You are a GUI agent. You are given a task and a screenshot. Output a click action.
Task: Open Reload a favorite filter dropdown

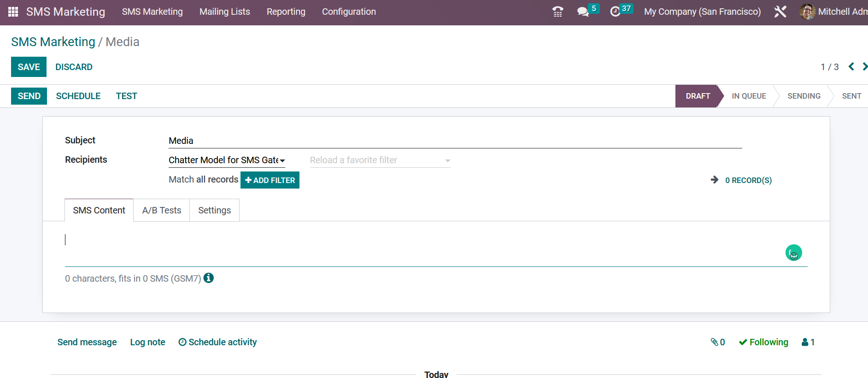click(x=380, y=160)
